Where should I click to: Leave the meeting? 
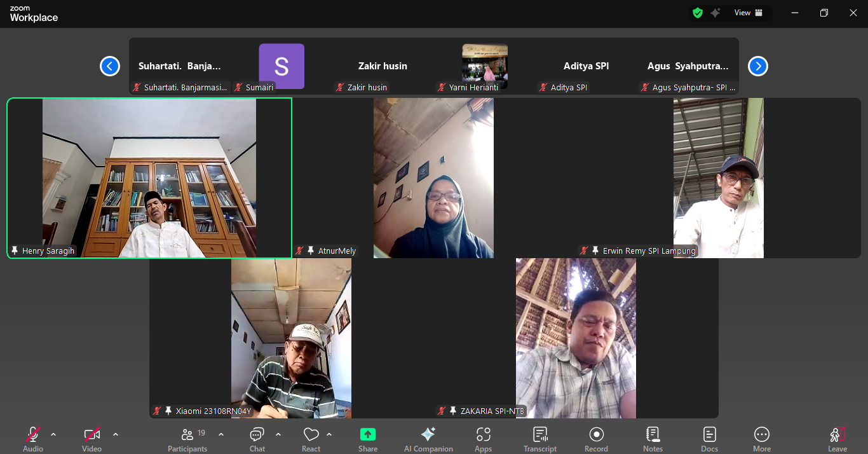point(837,439)
